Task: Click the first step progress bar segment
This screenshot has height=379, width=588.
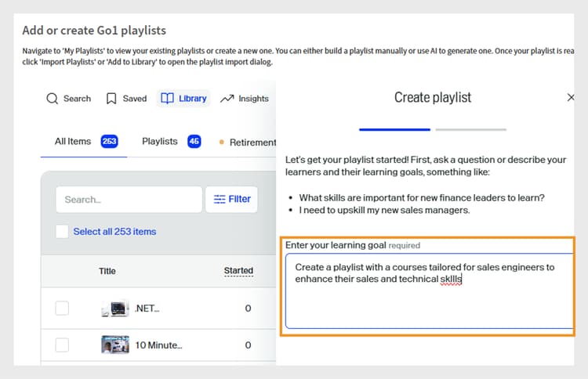Action: tap(394, 129)
